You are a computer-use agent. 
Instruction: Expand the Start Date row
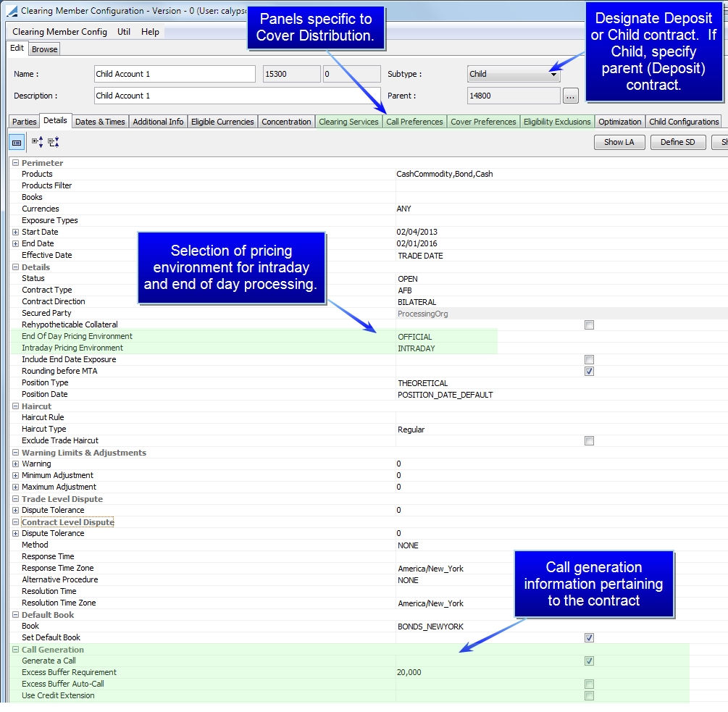(x=15, y=232)
